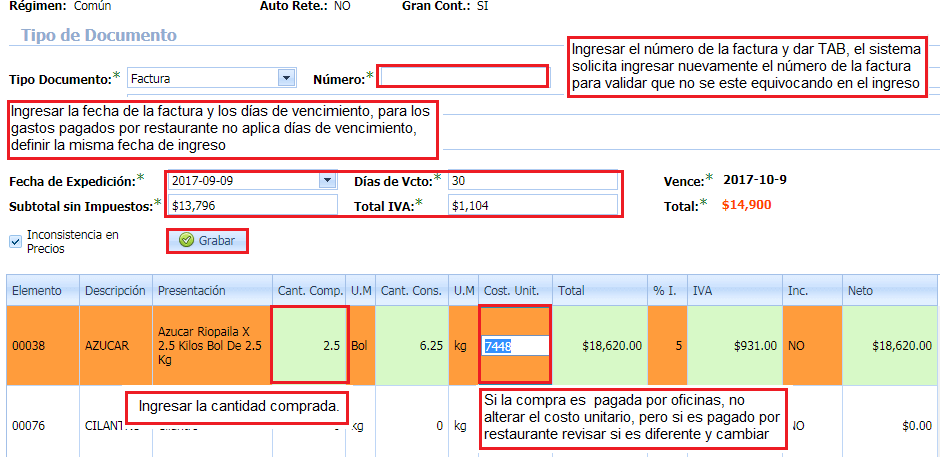940x457 pixels.
Task: Open the Tipo Documento dropdown arrow
Action: [x=286, y=78]
